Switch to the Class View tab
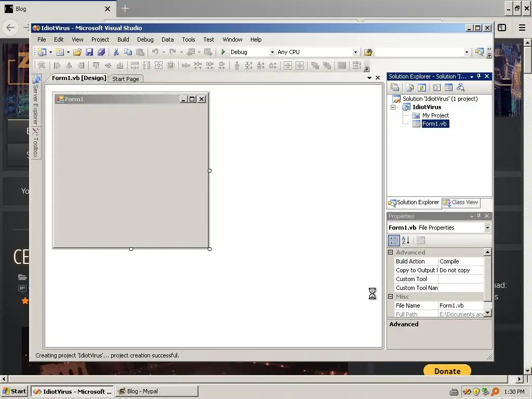Viewport: 532px width, 399px height. [x=461, y=203]
